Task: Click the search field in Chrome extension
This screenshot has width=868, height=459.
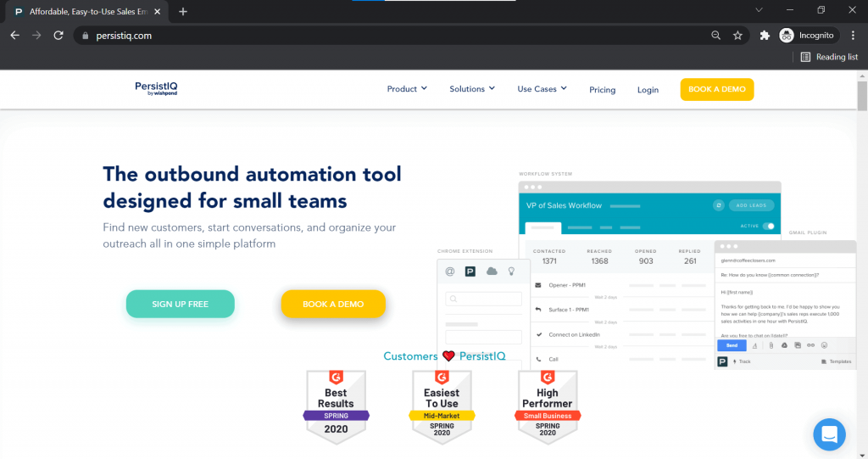Action: click(483, 299)
